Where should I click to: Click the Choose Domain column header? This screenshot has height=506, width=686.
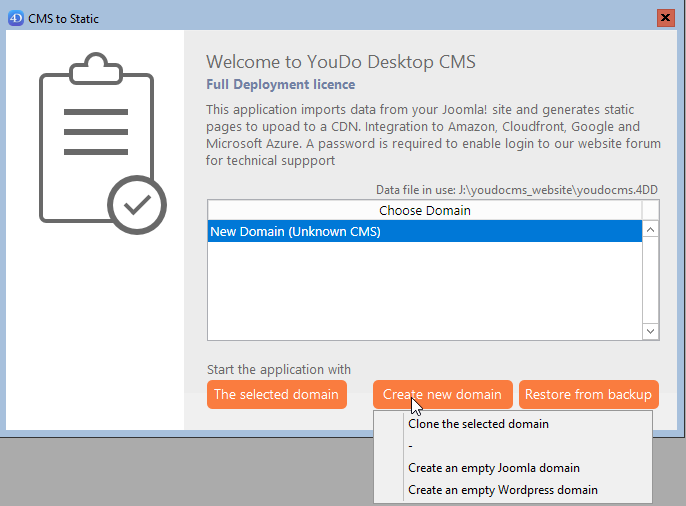pyautogui.click(x=424, y=210)
